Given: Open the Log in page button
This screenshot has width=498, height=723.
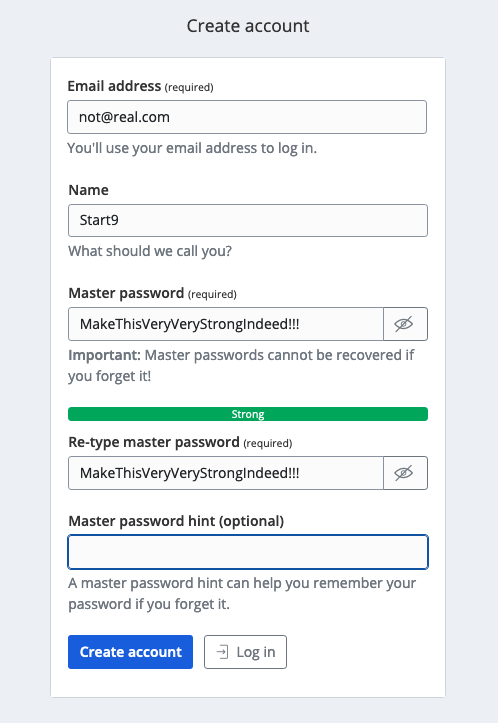Looking at the screenshot, I should [245, 652].
